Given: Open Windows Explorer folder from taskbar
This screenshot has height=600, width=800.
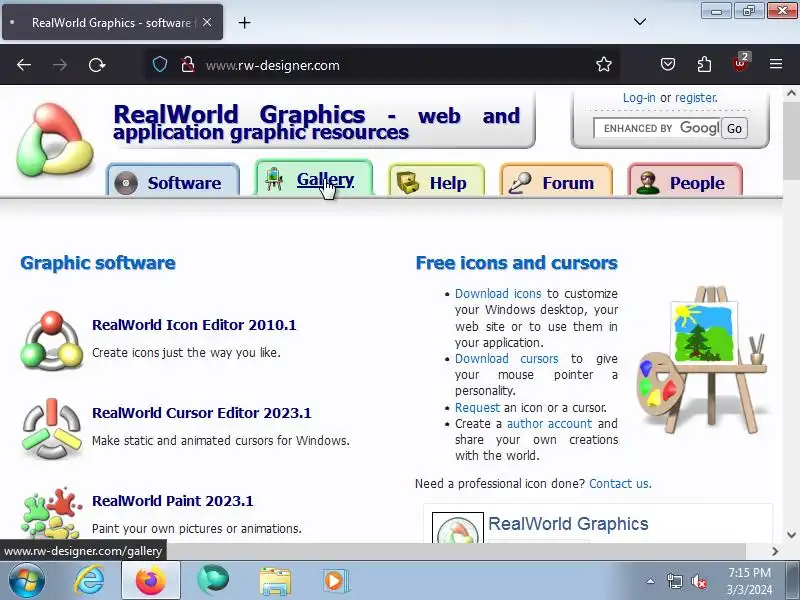Looking at the screenshot, I should 275,581.
